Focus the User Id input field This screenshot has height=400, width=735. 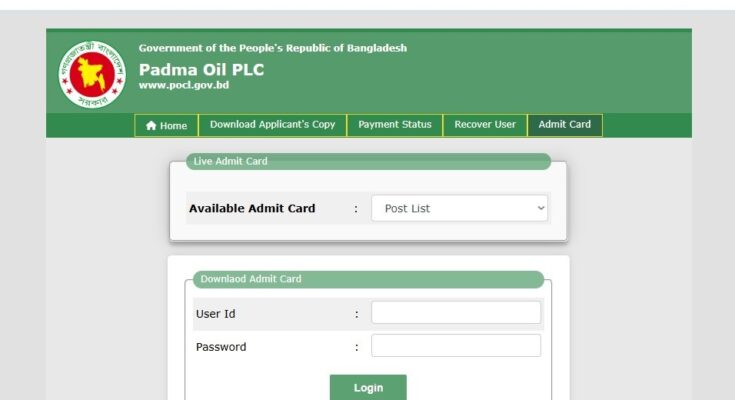tap(456, 312)
